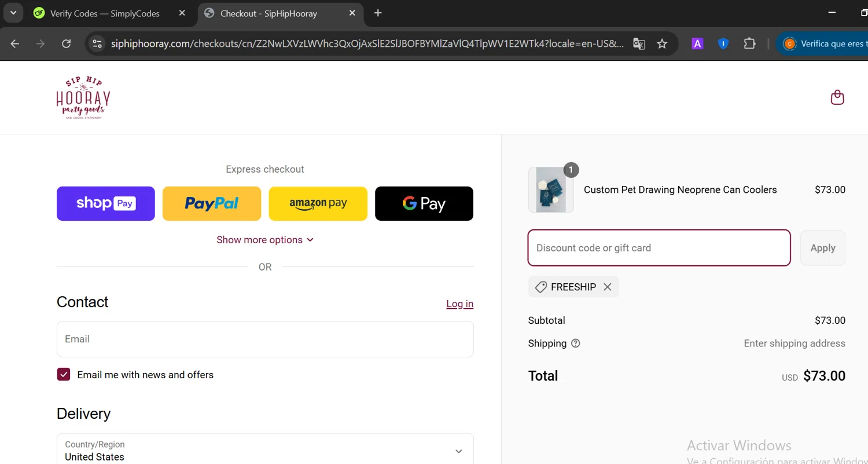The width and height of the screenshot is (868, 464).
Task: Open site information icon in address bar
Action: 97,43
